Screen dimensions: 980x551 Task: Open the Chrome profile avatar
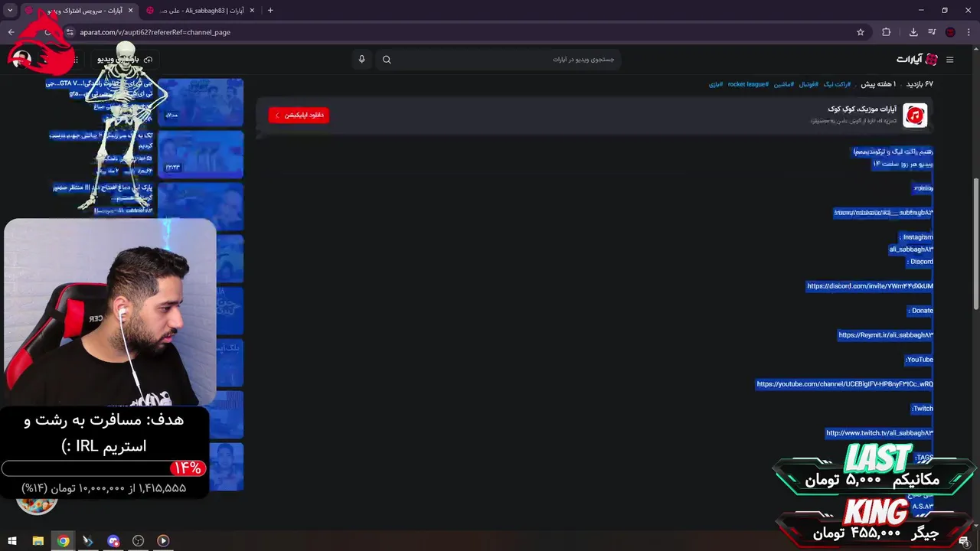[x=950, y=32]
